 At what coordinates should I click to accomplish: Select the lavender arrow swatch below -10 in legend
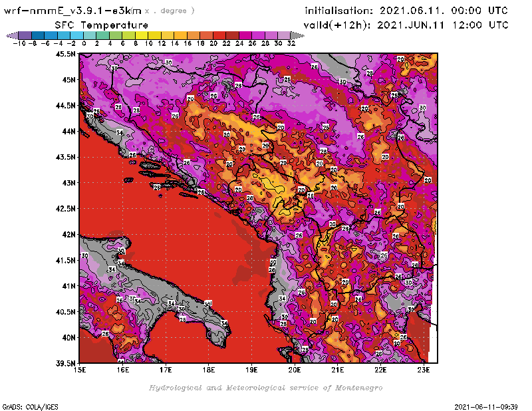[12, 35]
